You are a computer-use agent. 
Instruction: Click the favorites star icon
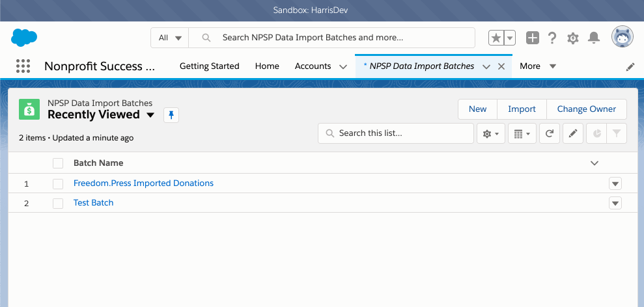point(496,38)
